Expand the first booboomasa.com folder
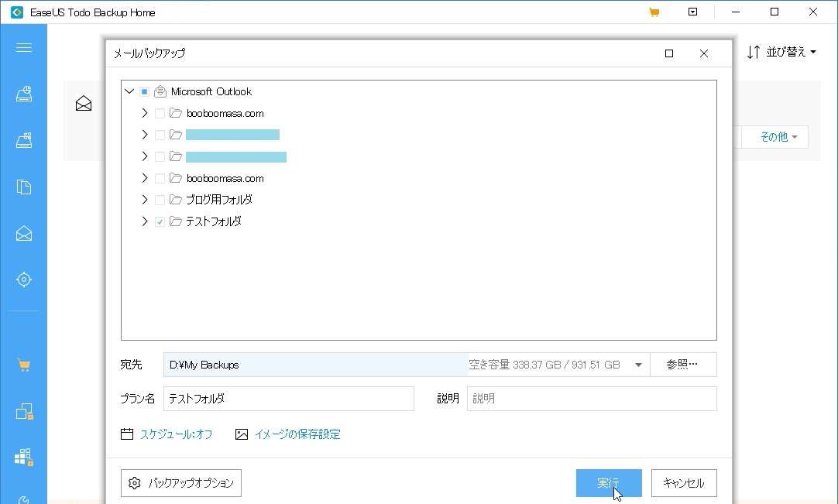The image size is (838, 504). click(x=144, y=113)
